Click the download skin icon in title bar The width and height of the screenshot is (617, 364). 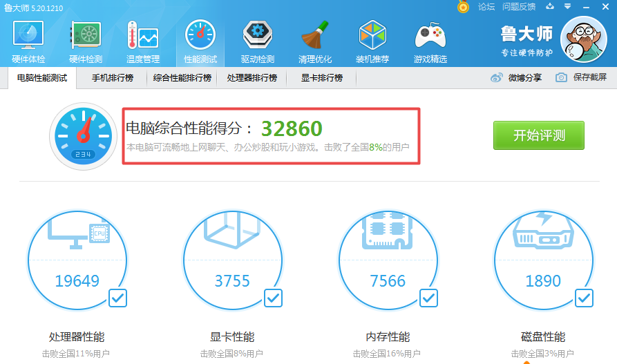click(x=550, y=6)
